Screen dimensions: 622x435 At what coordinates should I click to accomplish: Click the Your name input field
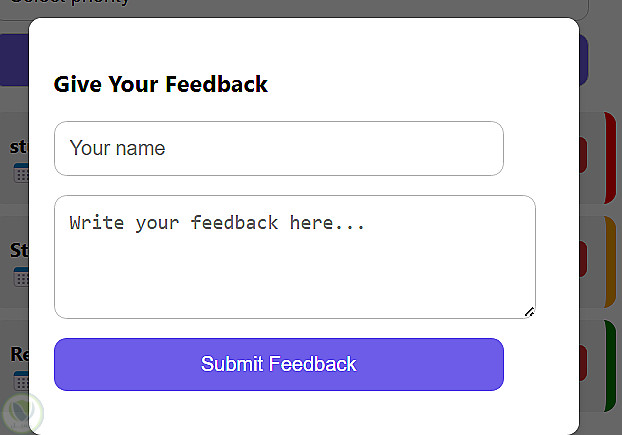[278, 149]
